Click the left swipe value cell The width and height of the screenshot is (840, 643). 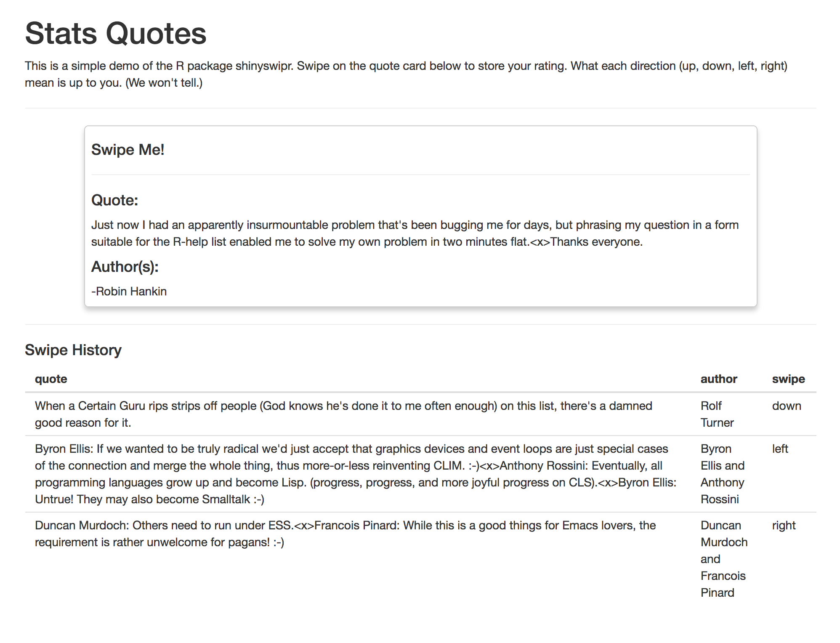click(x=780, y=449)
